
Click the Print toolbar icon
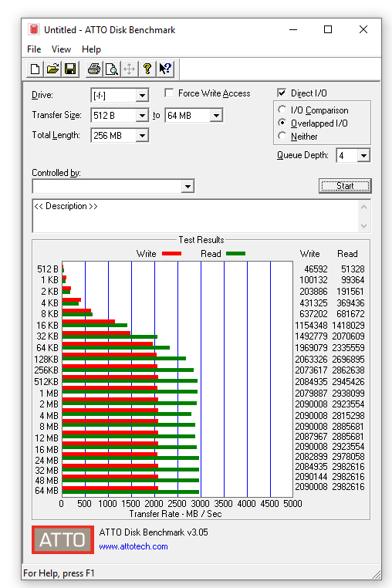[94, 69]
